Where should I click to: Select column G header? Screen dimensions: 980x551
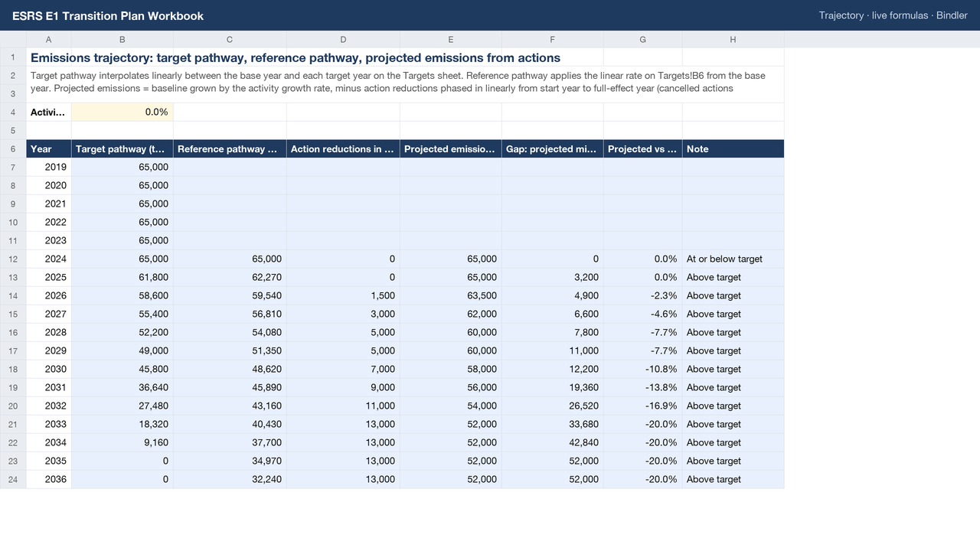tap(643, 39)
